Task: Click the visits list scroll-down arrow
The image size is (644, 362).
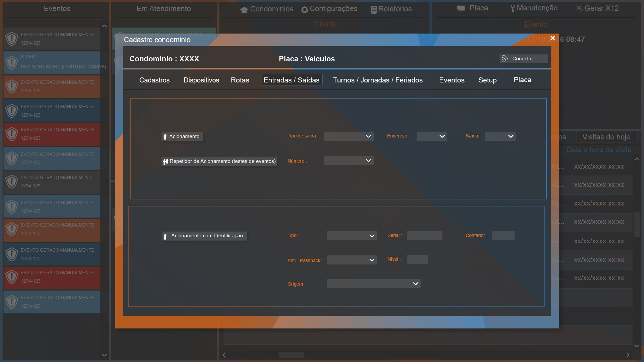Action: pyautogui.click(x=637, y=346)
